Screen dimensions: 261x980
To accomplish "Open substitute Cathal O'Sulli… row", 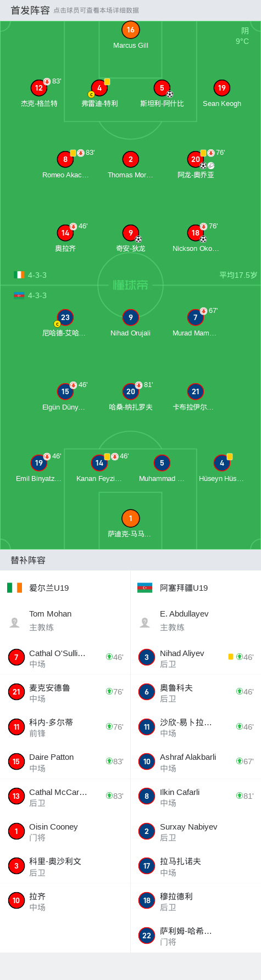I will tap(65, 657).
